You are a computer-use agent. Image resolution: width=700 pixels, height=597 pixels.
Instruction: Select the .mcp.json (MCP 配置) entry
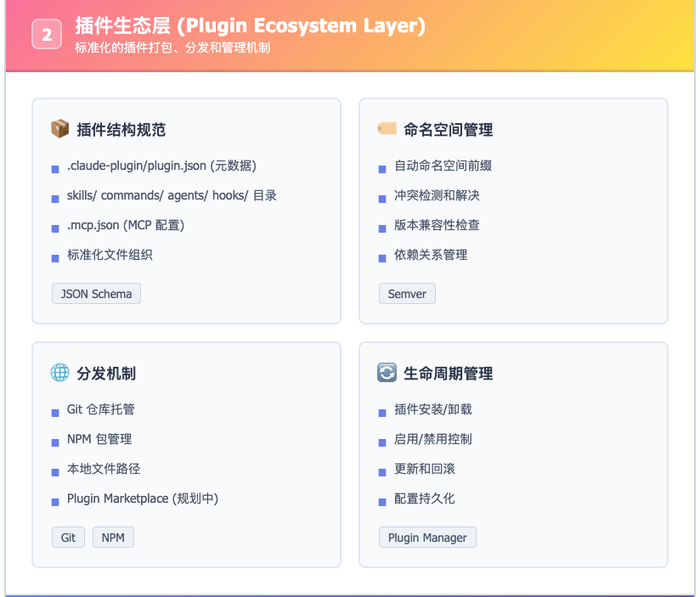click(x=126, y=225)
